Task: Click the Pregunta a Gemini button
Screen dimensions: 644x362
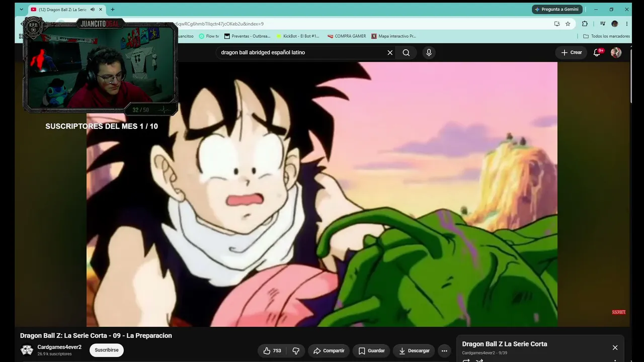Action: pos(557,10)
